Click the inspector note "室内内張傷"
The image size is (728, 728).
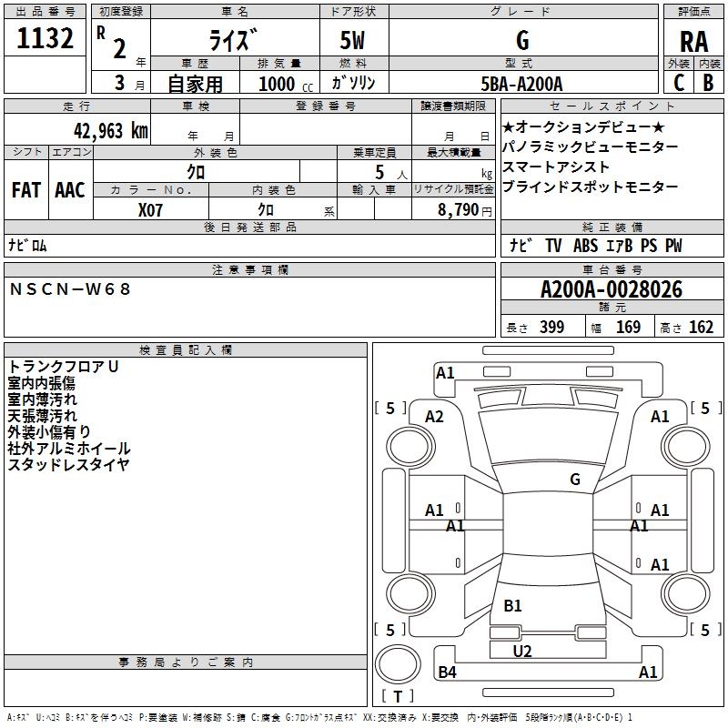[x=41, y=383]
